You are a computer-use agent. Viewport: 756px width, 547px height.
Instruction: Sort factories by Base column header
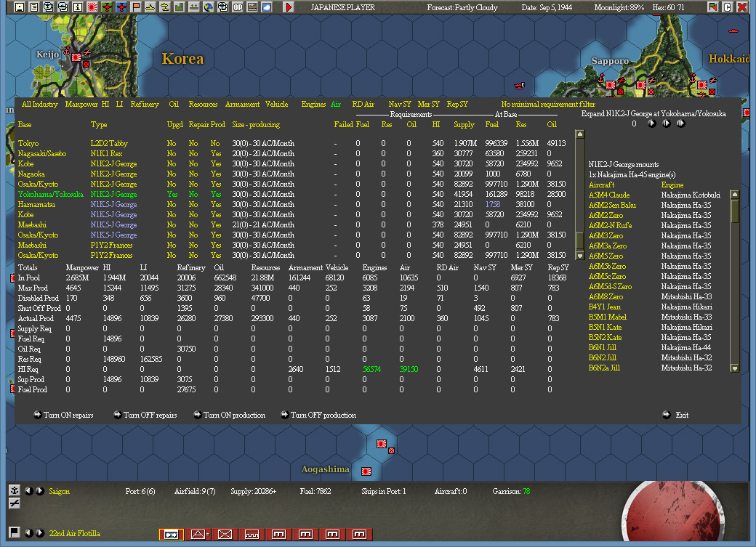coord(25,124)
